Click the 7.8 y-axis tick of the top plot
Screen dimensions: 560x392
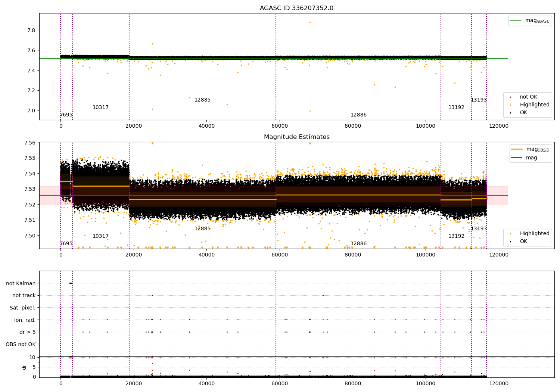[31, 30]
